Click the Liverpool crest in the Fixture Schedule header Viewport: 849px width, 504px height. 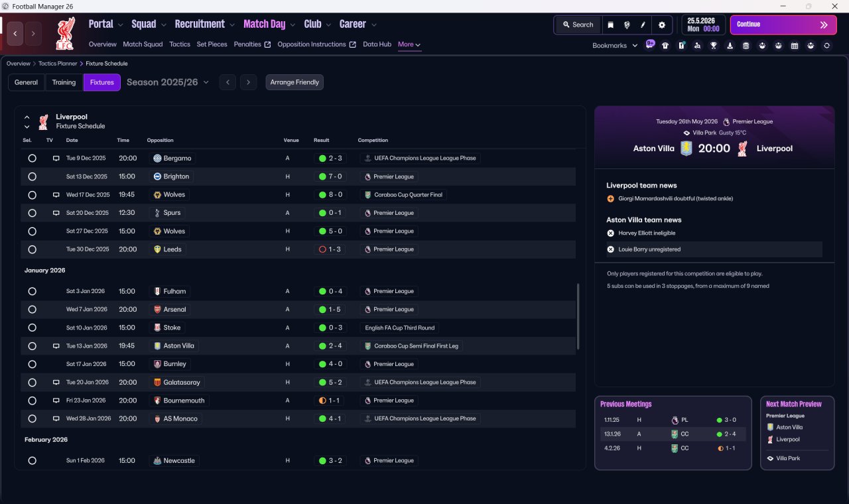(43, 121)
